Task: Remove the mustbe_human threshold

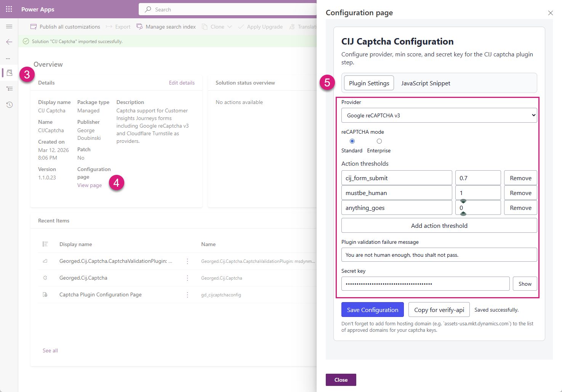Action: 520,193
